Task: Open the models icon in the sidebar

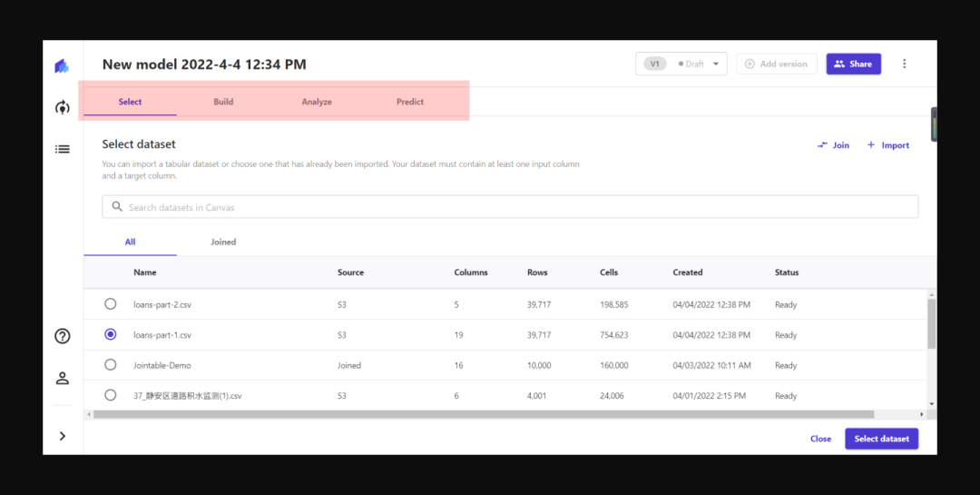Action: (x=62, y=108)
